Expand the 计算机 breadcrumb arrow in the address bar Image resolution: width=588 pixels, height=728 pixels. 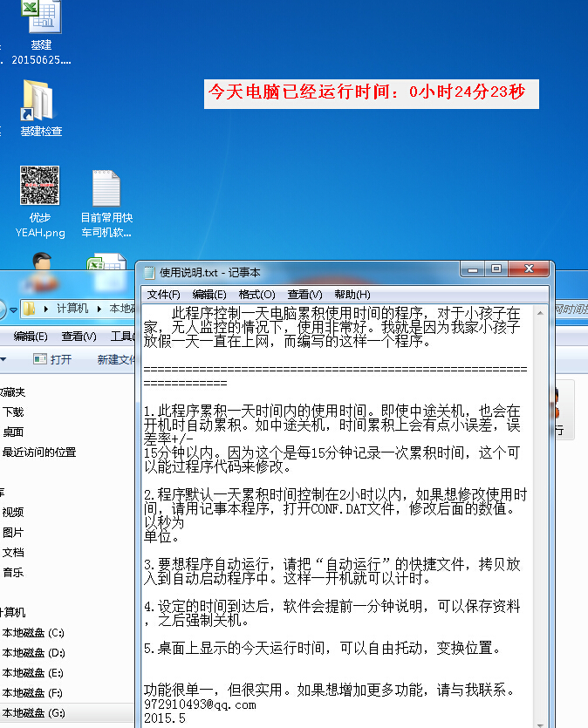pyautogui.click(x=46, y=309)
